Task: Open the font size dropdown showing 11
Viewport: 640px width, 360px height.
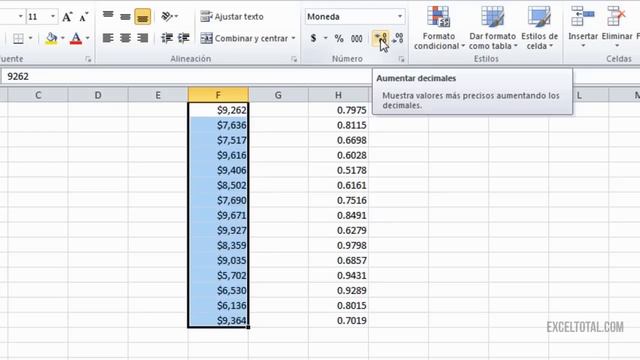Action: point(53,17)
